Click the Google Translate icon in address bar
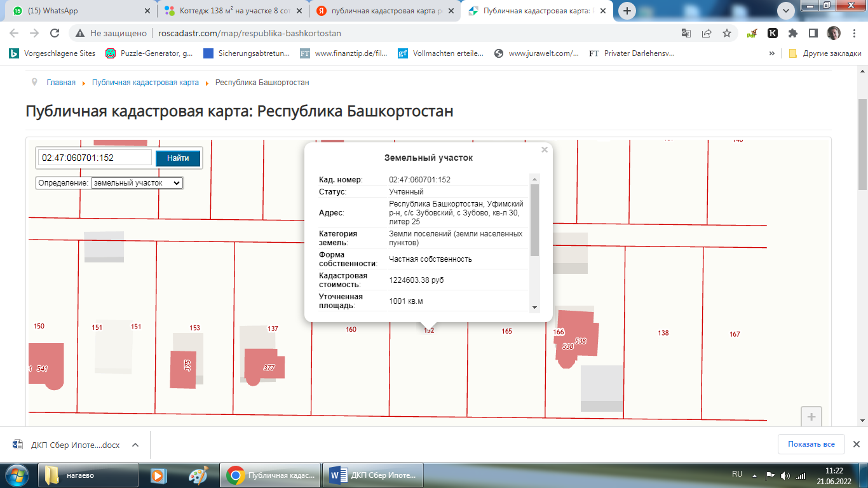The width and height of the screenshot is (868, 488). tap(686, 33)
